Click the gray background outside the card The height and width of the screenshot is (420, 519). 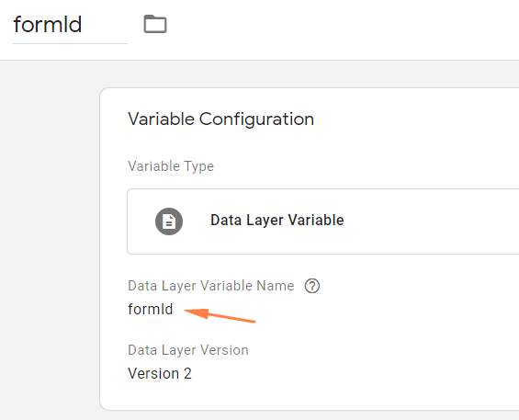point(50,232)
